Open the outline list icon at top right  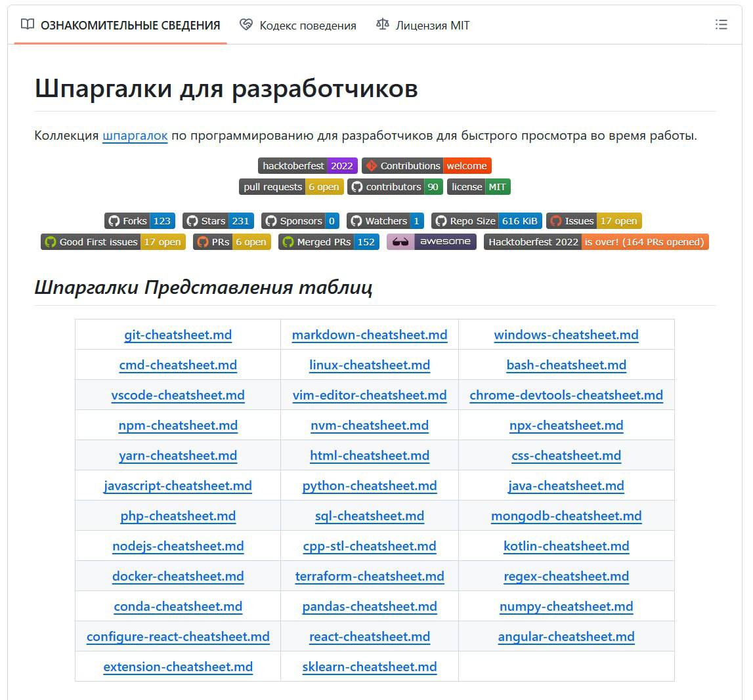pos(721,24)
